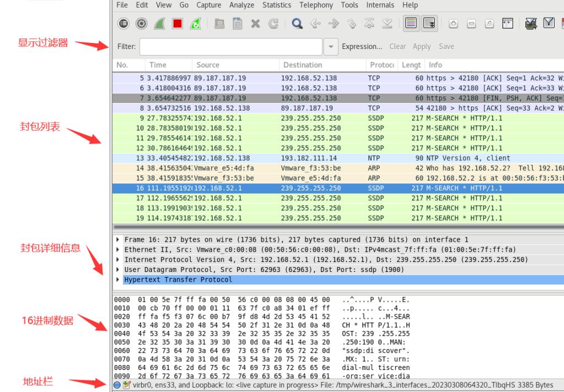The width and height of the screenshot is (564, 392).
Task: Expand User Datagram Protocol node
Action: tap(118, 269)
